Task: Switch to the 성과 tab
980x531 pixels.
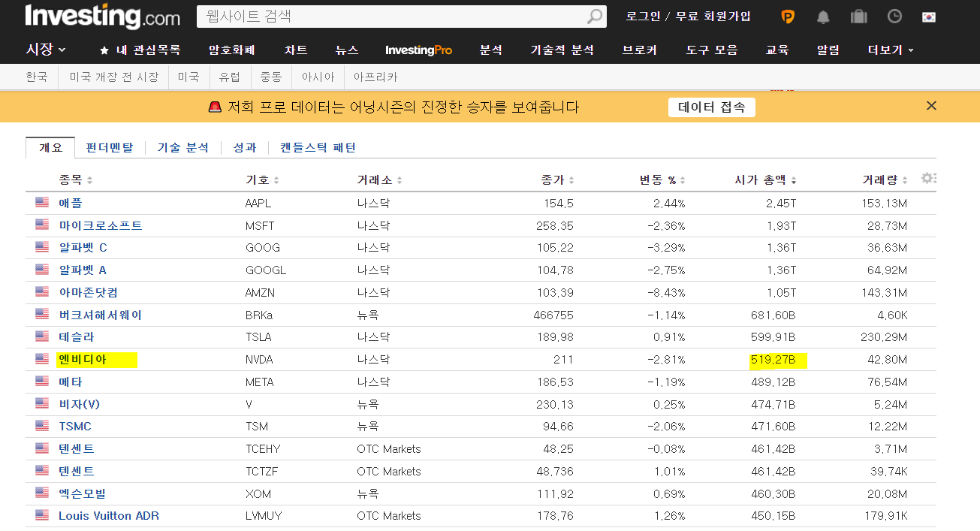Action: [245, 147]
